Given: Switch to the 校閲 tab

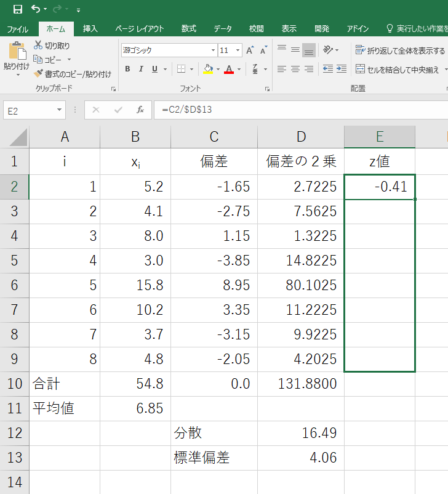Looking at the screenshot, I should click(256, 29).
